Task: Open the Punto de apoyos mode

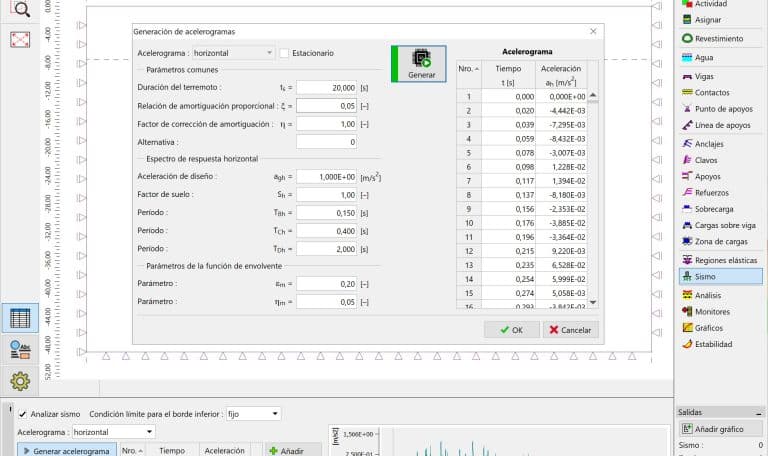Action: click(721, 109)
